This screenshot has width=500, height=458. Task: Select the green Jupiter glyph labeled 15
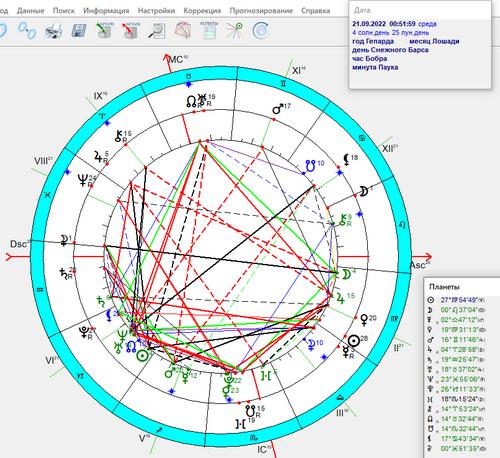pos(340,298)
